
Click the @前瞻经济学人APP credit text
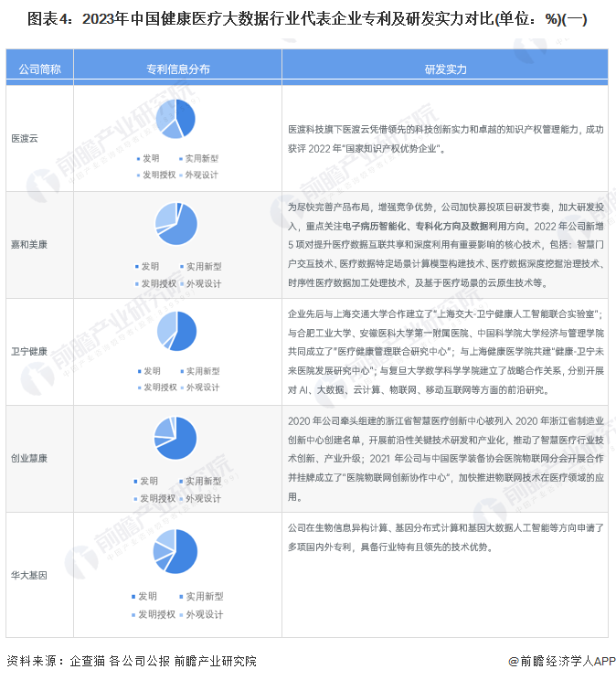click(562, 661)
